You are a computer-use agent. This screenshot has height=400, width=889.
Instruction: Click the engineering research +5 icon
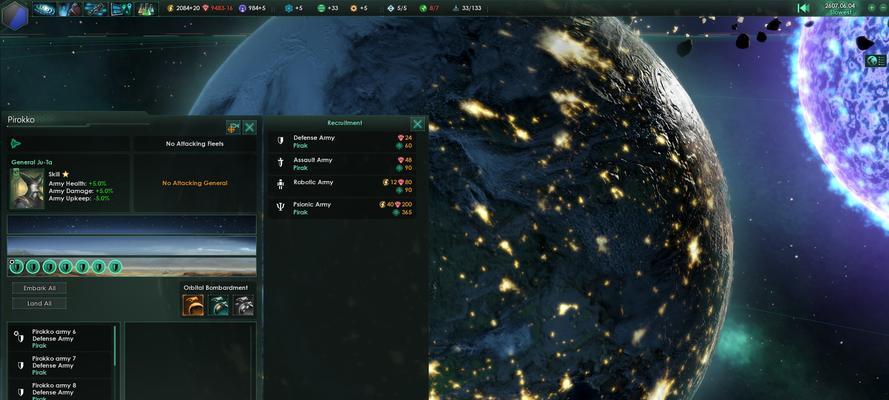[x=354, y=8]
